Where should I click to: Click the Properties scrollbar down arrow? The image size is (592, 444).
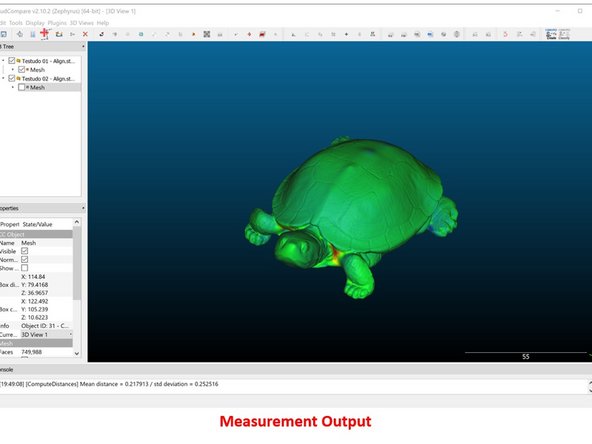tap(77, 353)
